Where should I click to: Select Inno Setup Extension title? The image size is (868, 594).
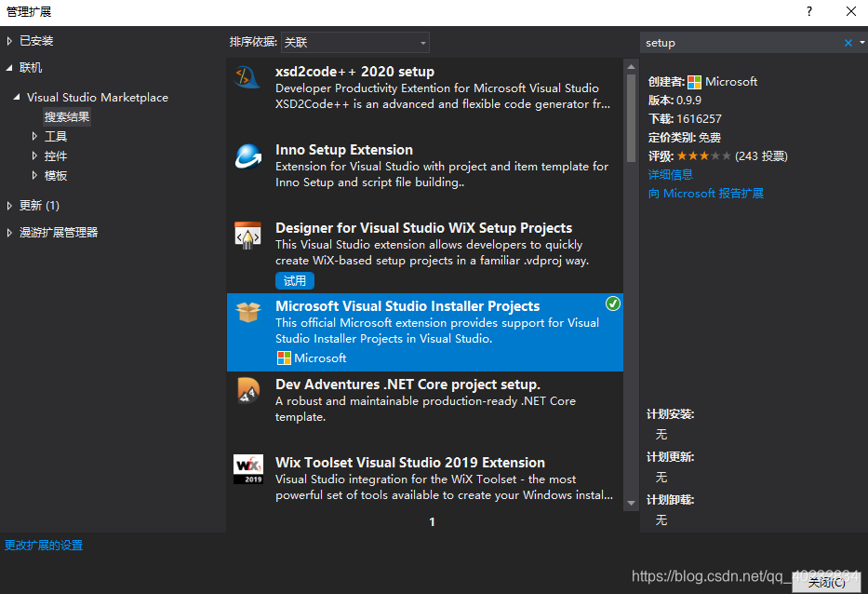344,150
